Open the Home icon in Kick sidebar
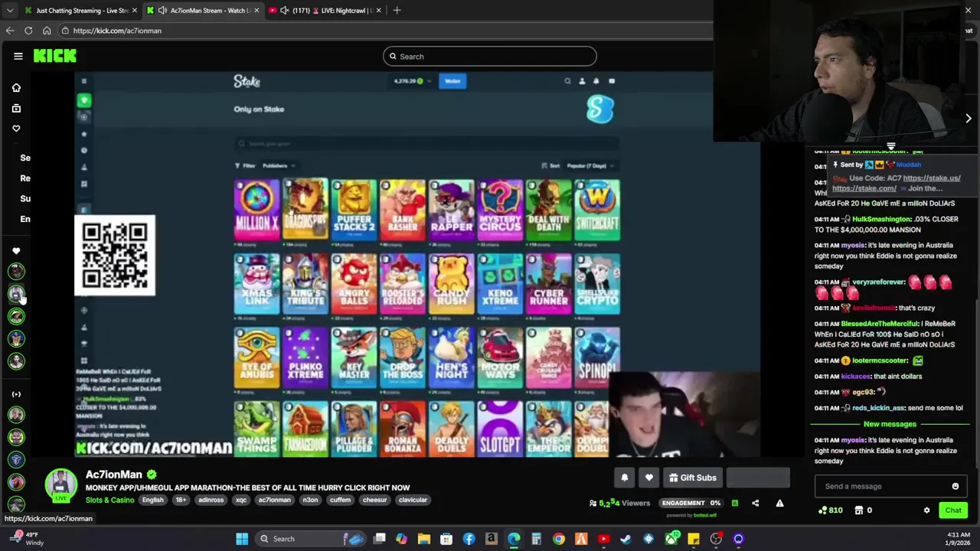 pos(16,88)
